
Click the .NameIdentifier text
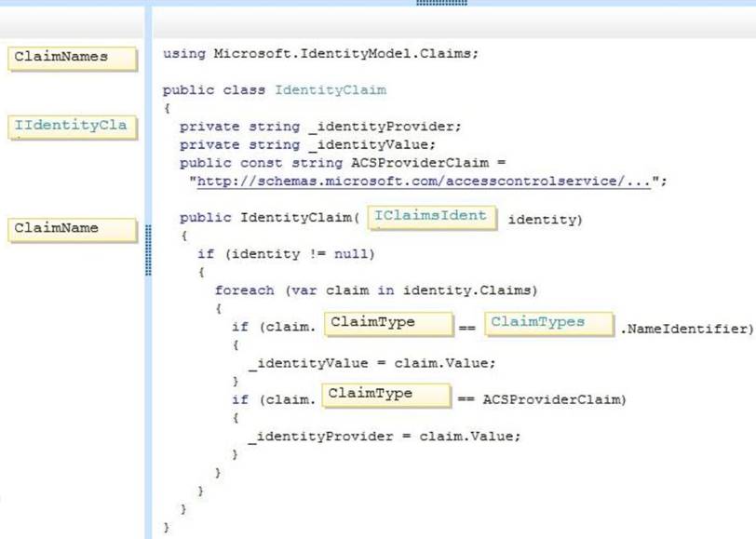pyautogui.click(x=685, y=328)
